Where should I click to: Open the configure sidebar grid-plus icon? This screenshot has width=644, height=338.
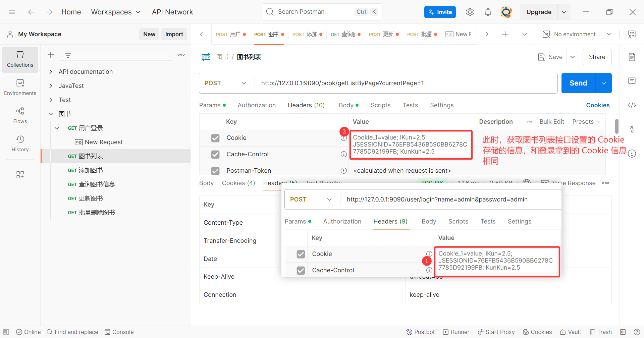point(20,175)
